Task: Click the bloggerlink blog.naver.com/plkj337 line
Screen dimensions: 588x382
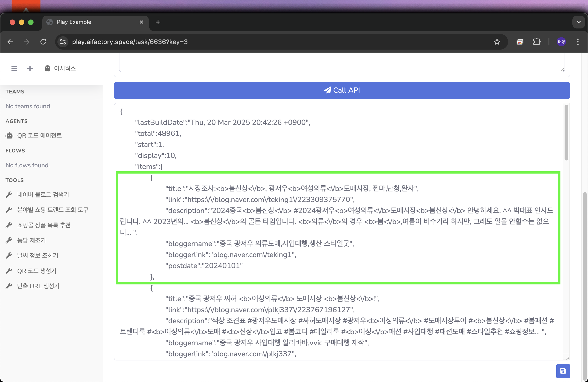Action: 231,354
